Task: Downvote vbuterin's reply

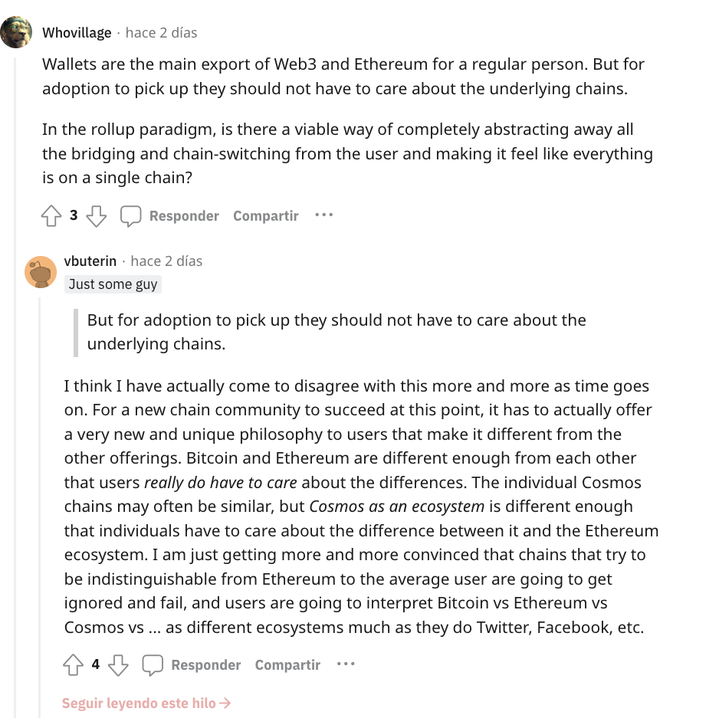Action: coord(118,665)
